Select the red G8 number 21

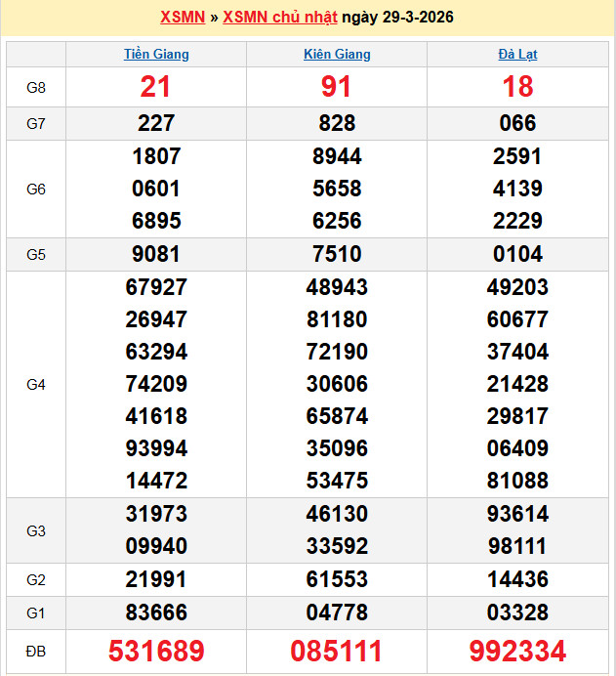[x=156, y=87]
